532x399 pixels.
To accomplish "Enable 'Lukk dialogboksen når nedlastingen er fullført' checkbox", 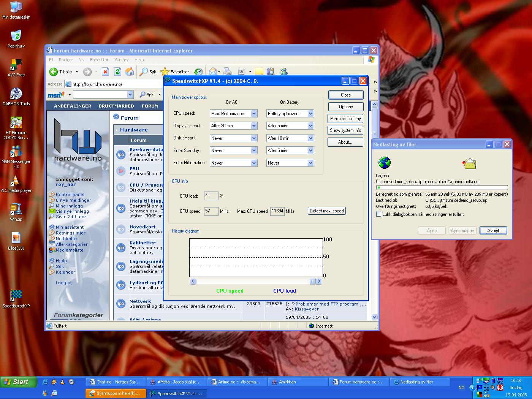I will [378, 214].
